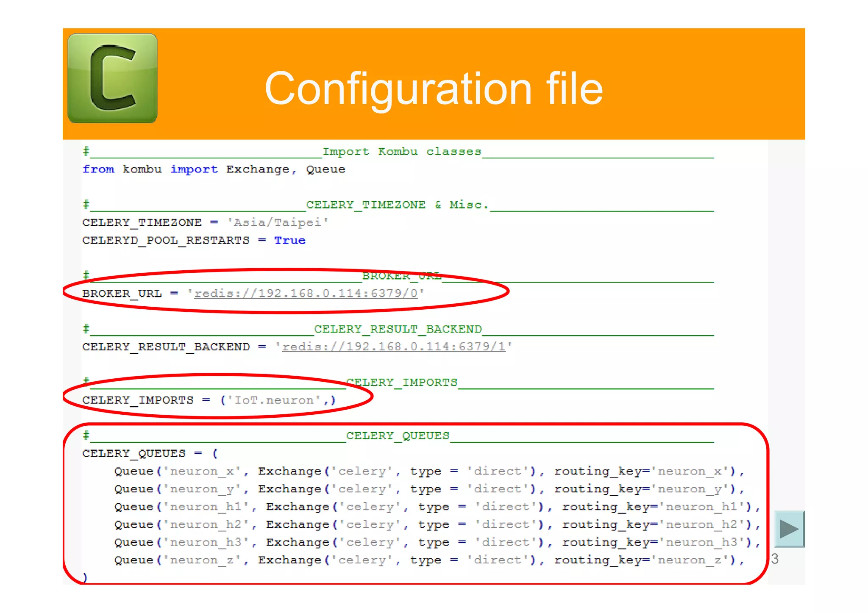Click the True value of CELERYD_POOL_RESTARTS

pos(289,240)
